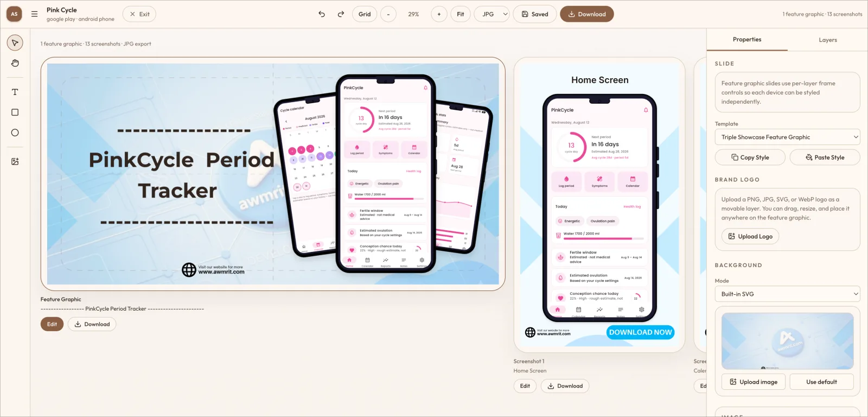Select the Home Screen screenshot preview
This screenshot has height=417, width=868.
[x=599, y=205]
